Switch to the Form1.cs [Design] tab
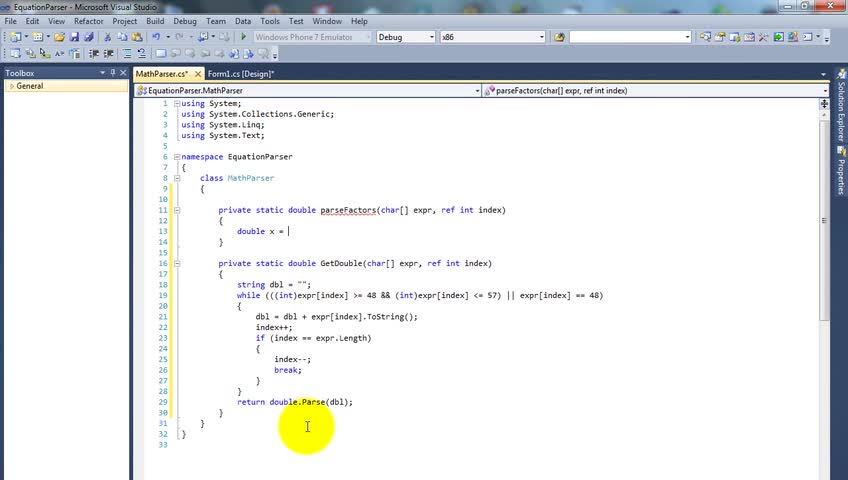The image size is (848, 480). [x=241, y=74]
